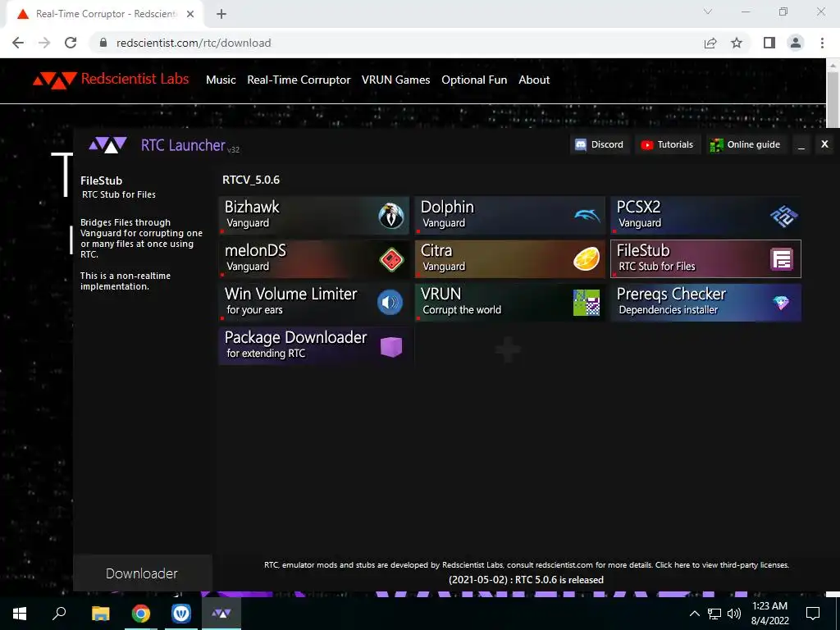Screen dimensions: 840x630
Task: Click to view third-party licenses text
Action: pyautogui.click(x=722, y=564)
